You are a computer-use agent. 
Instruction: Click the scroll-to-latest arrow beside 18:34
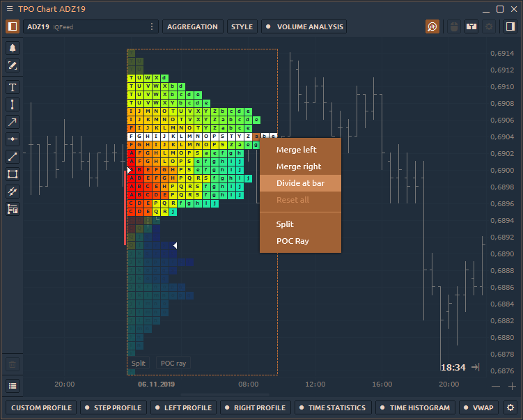(x=476, y=367)
